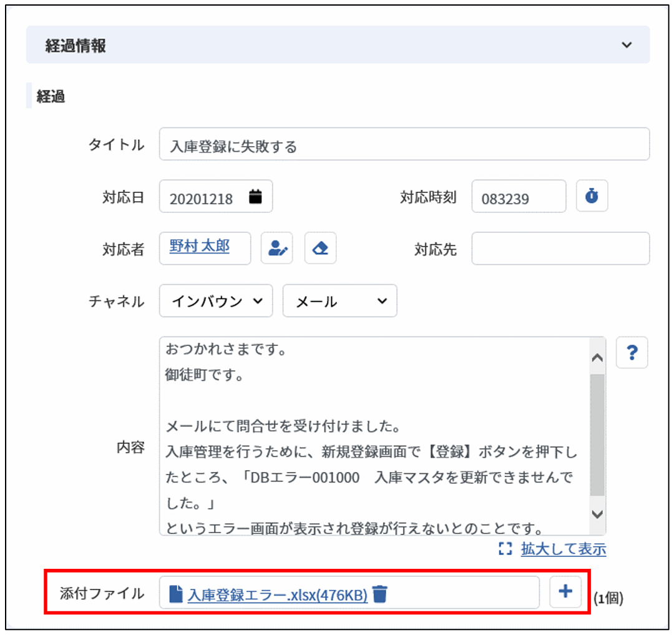Image resolution: width=672 pixels, height=635 pixels.
Task: Open help with the question mark button
Action: [x=631, y=353]
